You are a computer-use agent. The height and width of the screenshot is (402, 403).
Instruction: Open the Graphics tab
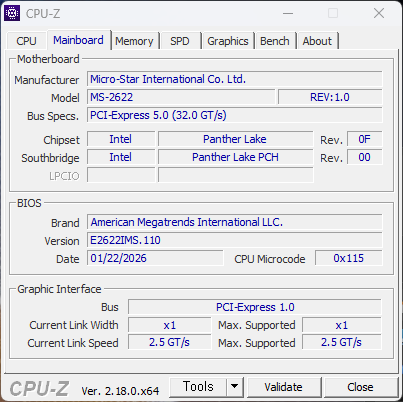228,41
